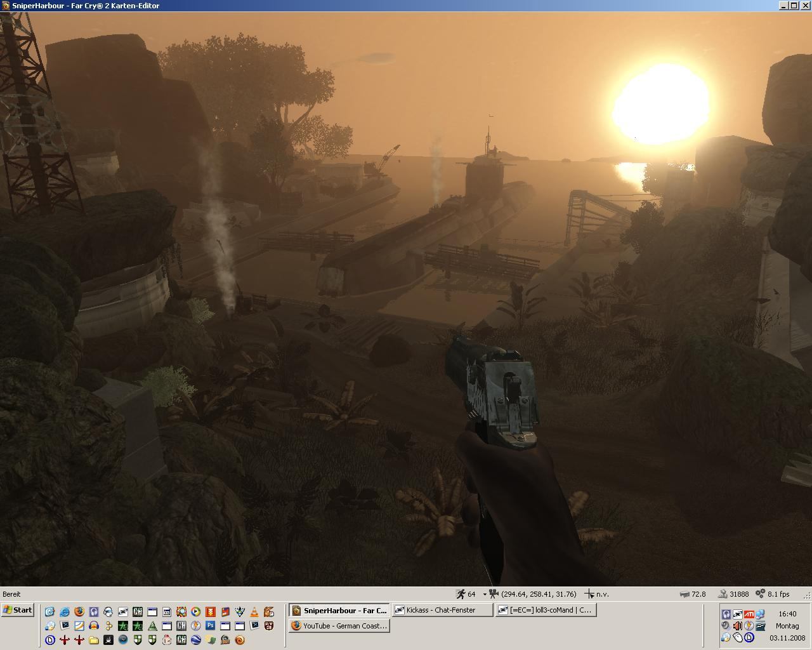
Task: Launch Firefox from the quick launch bar
Action: coord(79,612)
